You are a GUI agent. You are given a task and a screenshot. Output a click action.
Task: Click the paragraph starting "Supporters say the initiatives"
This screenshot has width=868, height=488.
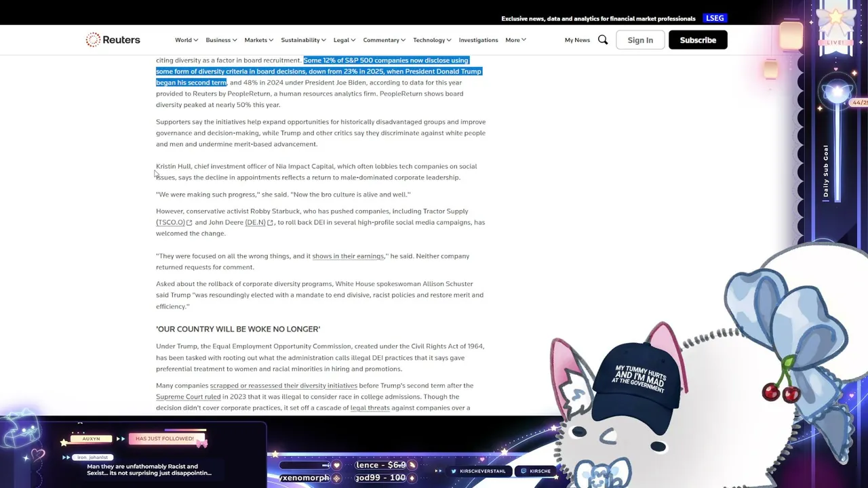pyautogui.click(x=321, y=133)
